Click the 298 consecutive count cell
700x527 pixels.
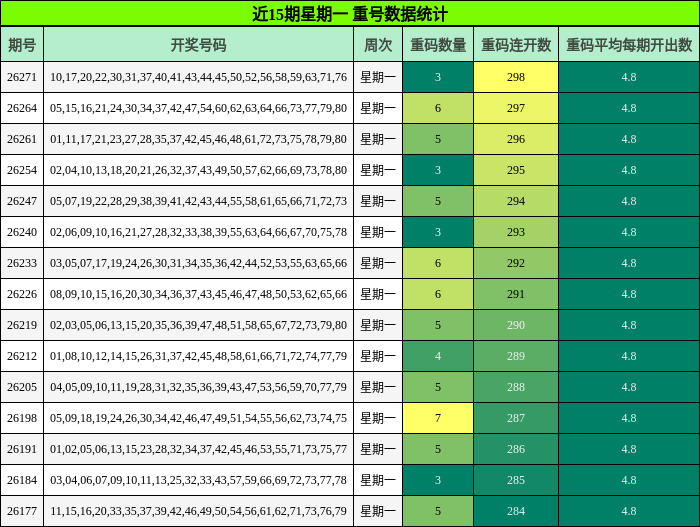(x=516, y=77)
